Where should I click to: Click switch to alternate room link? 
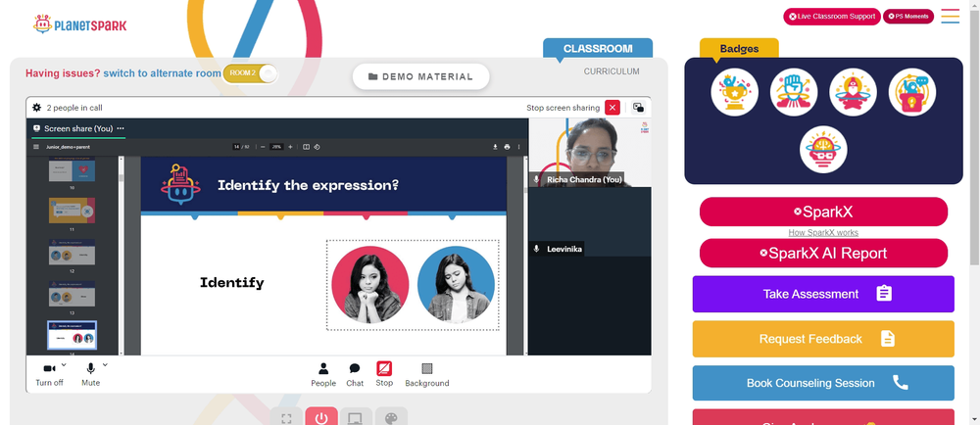coord(162,73)
